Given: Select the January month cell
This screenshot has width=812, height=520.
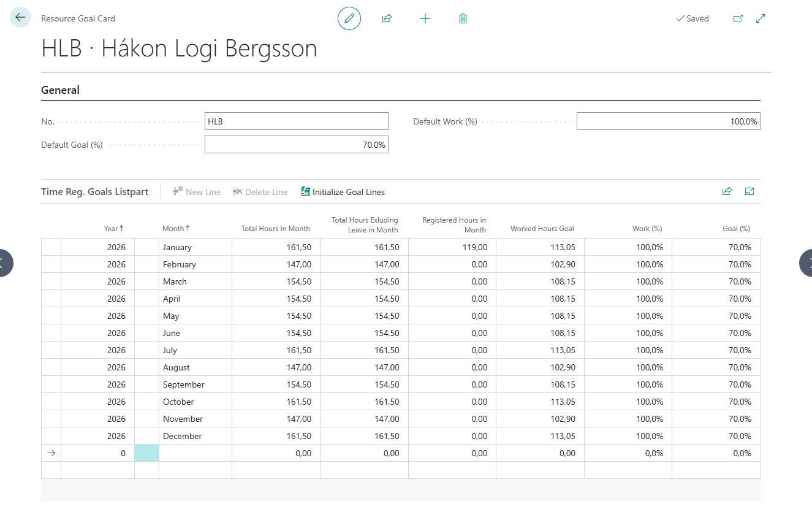Looking at the screenshot, I should coord(195,247).
